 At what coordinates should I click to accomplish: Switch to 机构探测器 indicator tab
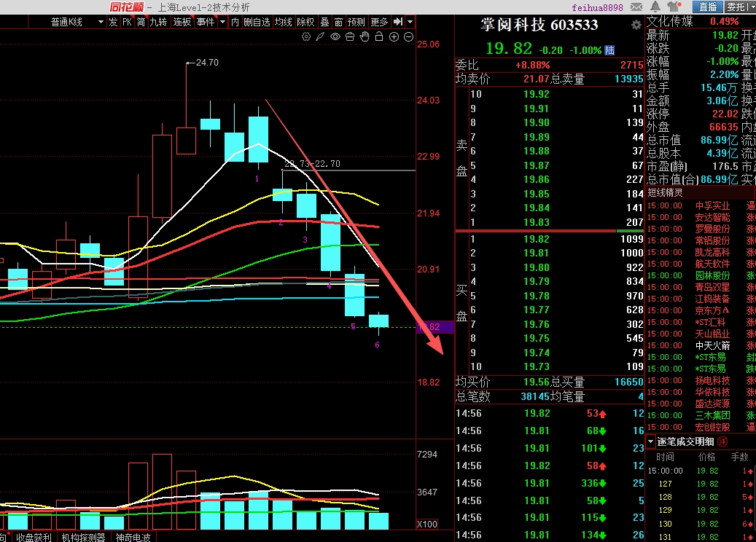pyautogui.click(x=83, y=537)
